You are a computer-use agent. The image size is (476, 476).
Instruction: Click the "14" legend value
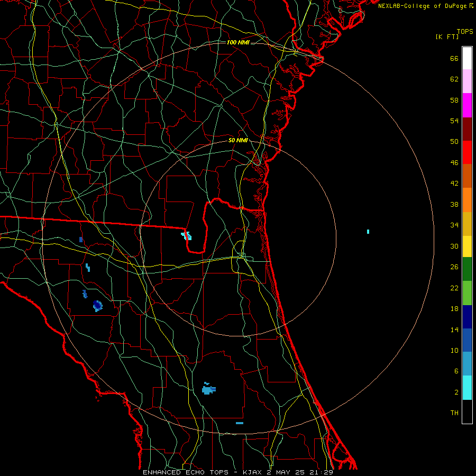(x=454, y=329)
